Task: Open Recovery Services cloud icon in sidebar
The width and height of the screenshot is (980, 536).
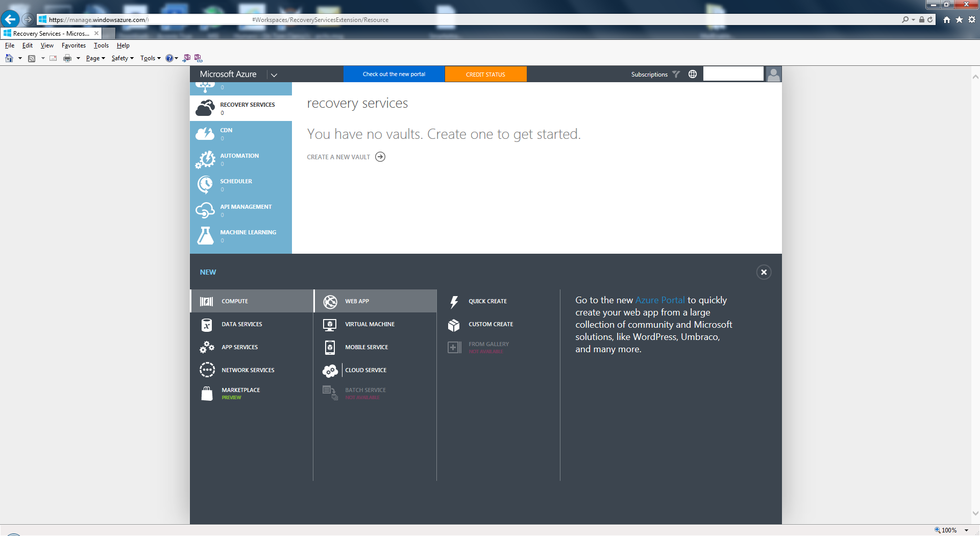Action: (x=205, y=108)
